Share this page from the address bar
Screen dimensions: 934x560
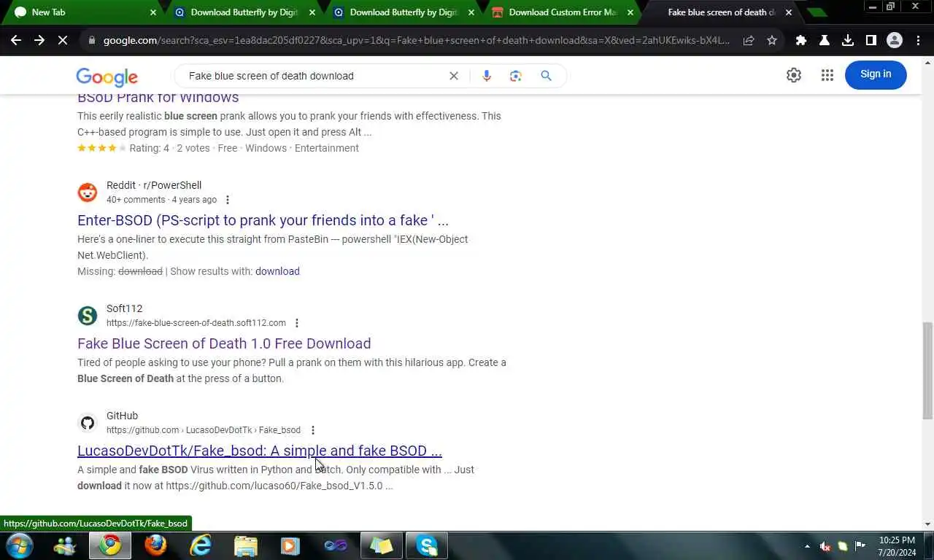tap(749, 40)
